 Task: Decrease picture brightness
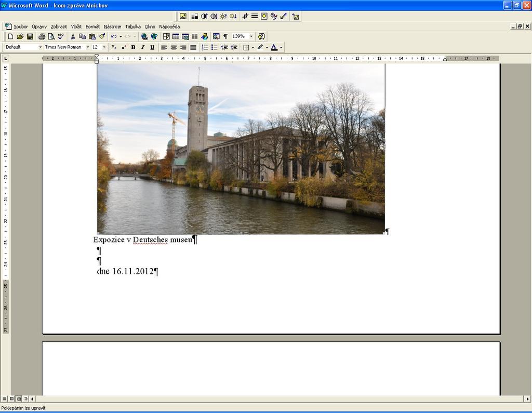point(233,16)
